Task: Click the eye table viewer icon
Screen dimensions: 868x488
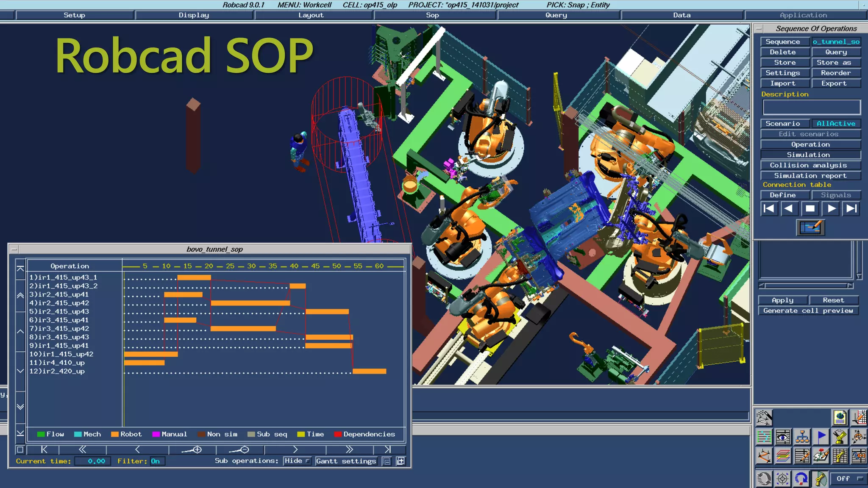Action: click(783, 437)
